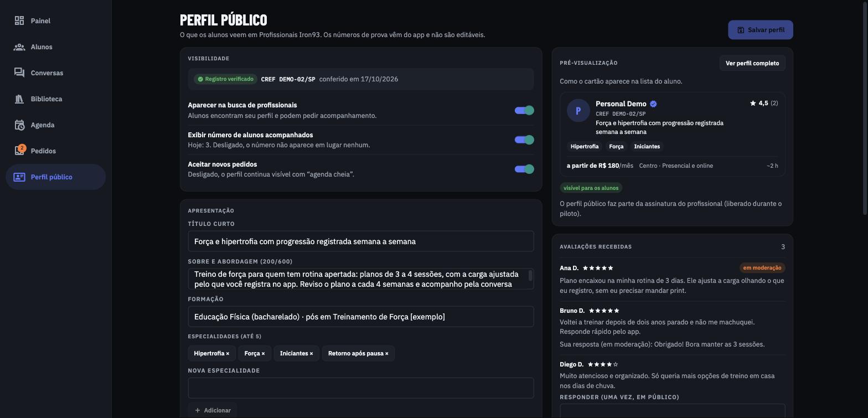
Task: Open the Agenda menu item
Action: 55,125
